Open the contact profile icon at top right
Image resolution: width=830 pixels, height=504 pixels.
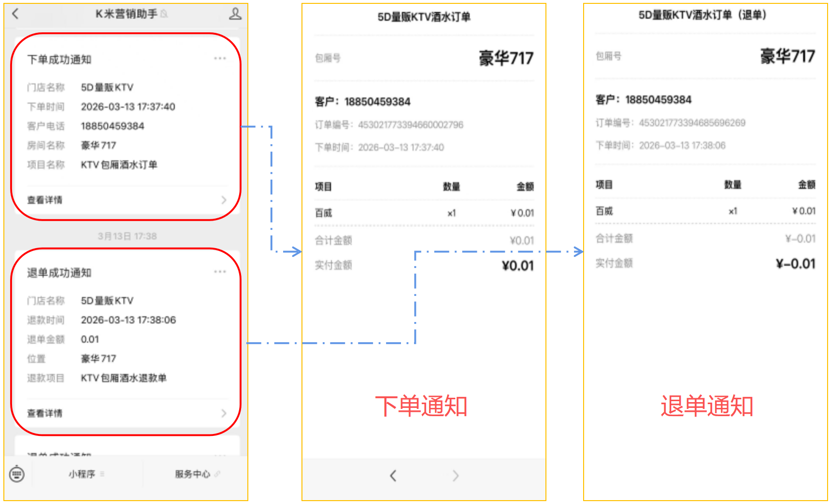(x=235, y=14)
